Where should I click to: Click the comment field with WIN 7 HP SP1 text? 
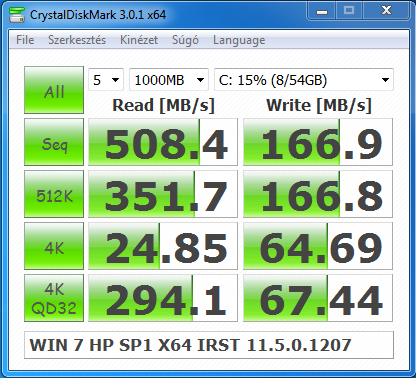pyautogui.click(x=209, y=345)
